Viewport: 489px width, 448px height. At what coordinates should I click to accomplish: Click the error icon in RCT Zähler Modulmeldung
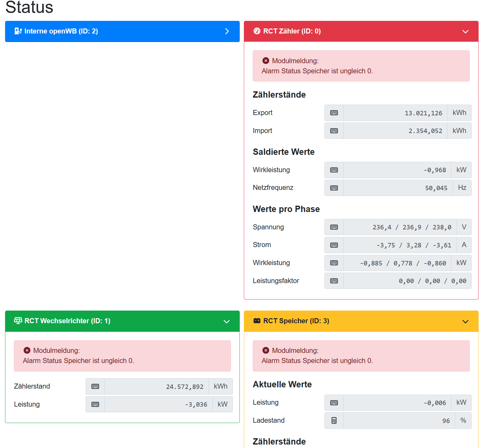coord(266,61)
